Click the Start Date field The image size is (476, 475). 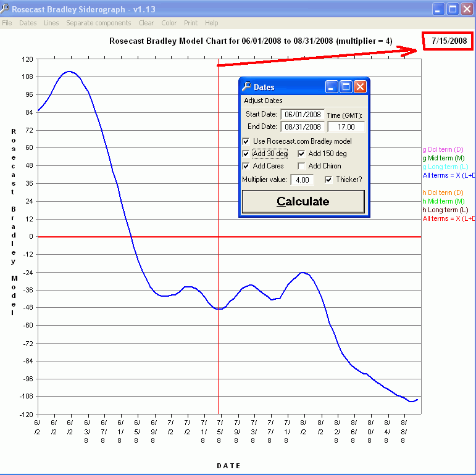coord(303,114)
